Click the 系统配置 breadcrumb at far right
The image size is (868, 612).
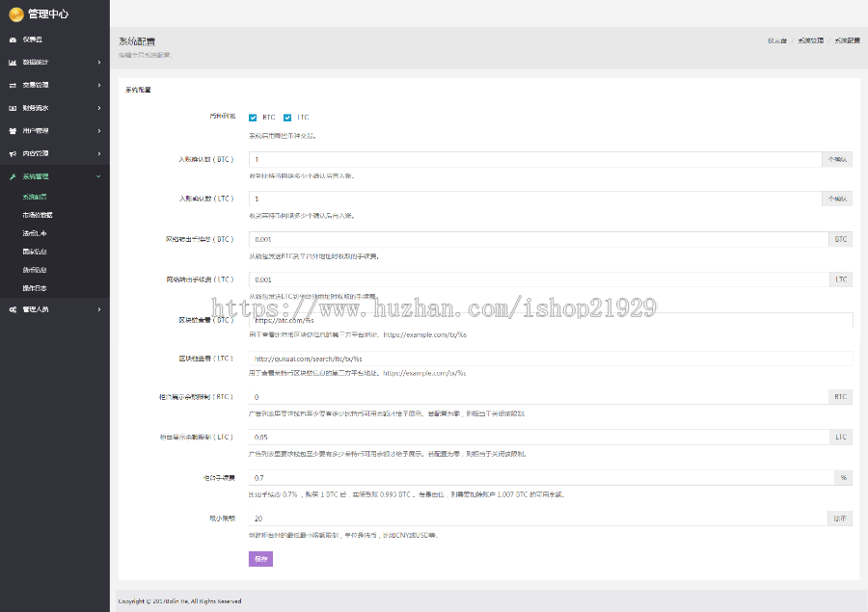(847, 40)
